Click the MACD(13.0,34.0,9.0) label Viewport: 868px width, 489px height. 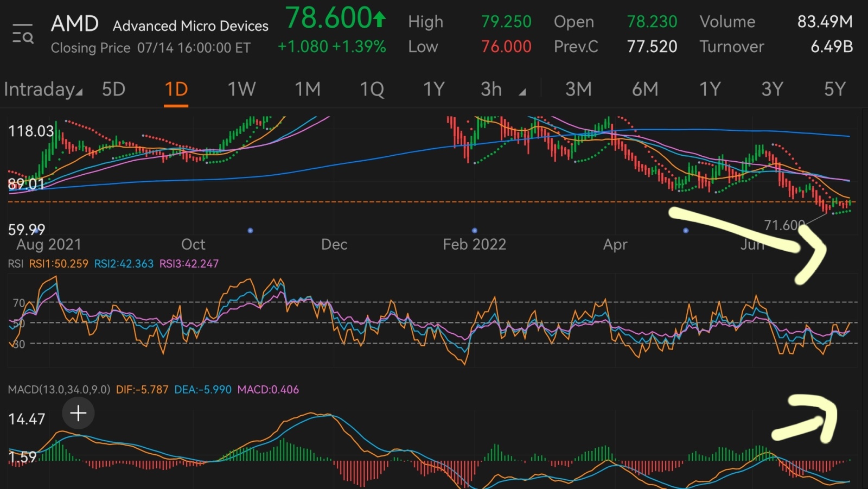pyautogui.click(x=59, y=390)
